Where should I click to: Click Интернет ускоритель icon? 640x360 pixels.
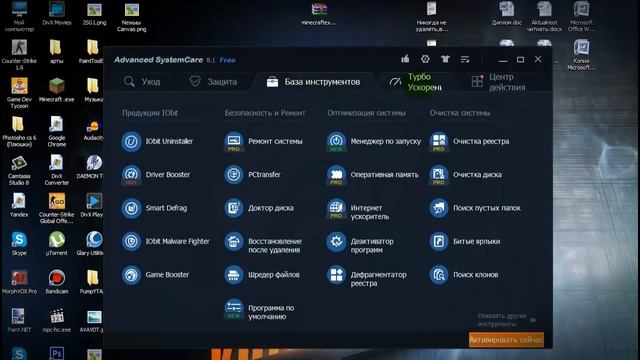(x=336, y=208)
